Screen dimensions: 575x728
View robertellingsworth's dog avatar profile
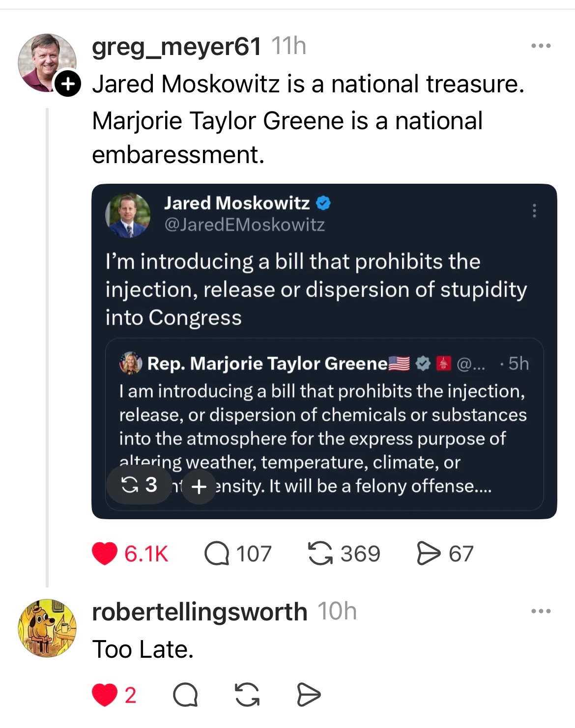(x=47, y=628)
